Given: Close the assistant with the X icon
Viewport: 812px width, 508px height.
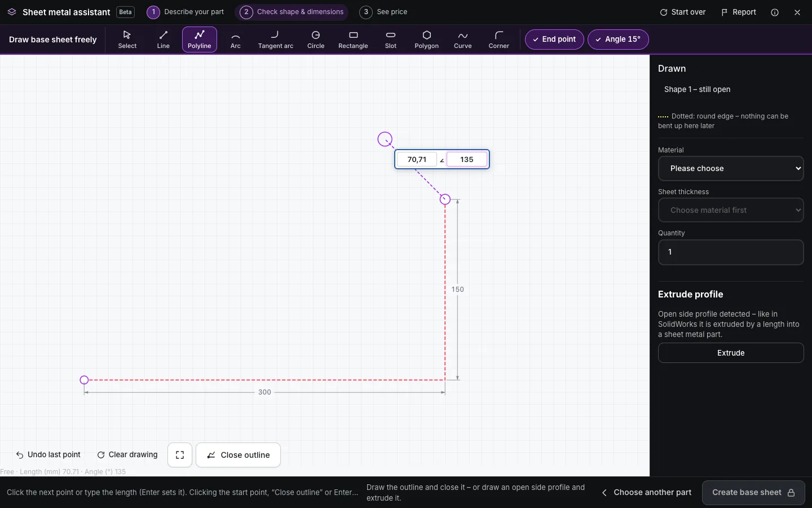Looking at the screenshot, I should tap(797, 12).
